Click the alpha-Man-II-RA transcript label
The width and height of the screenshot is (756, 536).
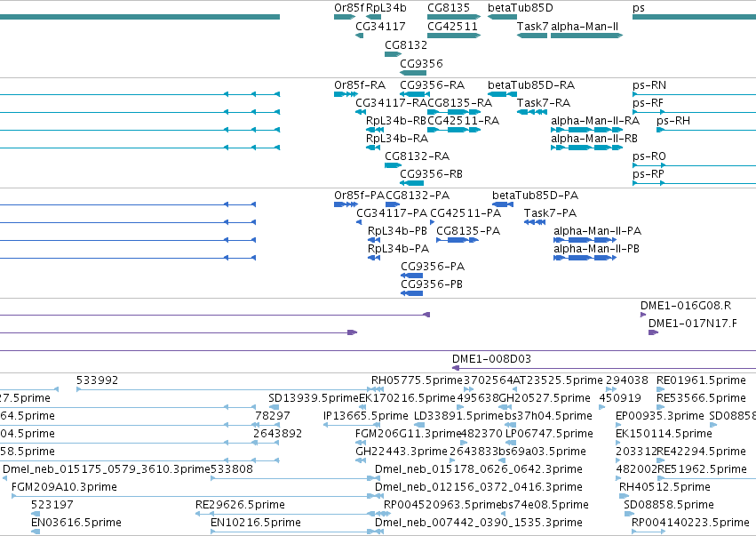[x=595, y=121]
